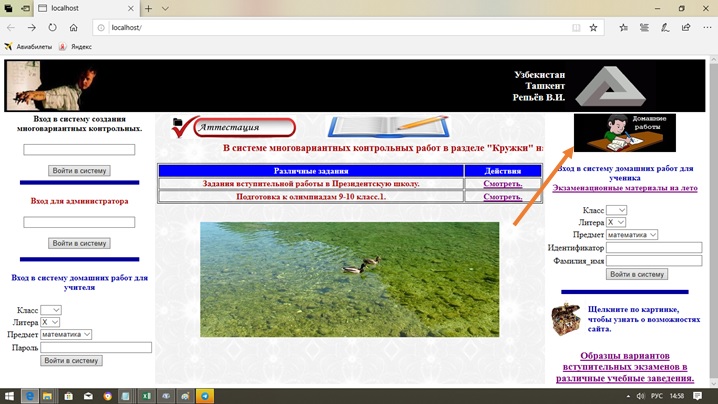
Task: Click Смотреть link for Президентскую школу task
Action: [x=502, y=184]
